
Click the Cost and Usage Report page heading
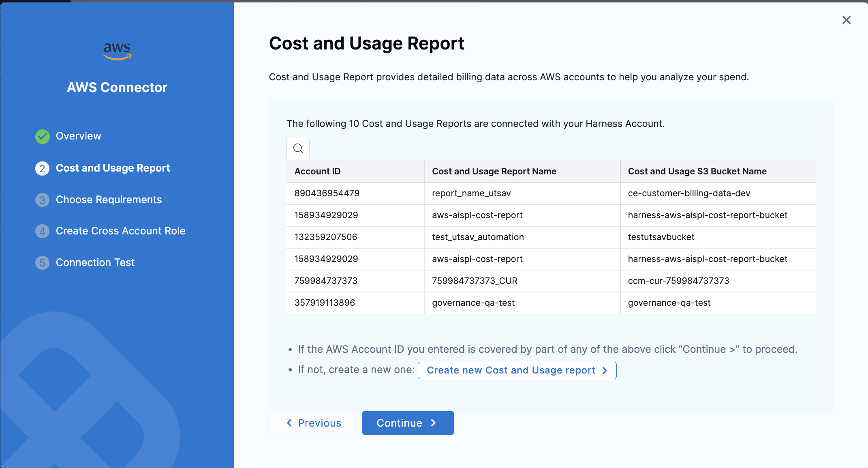coord(366,43)
